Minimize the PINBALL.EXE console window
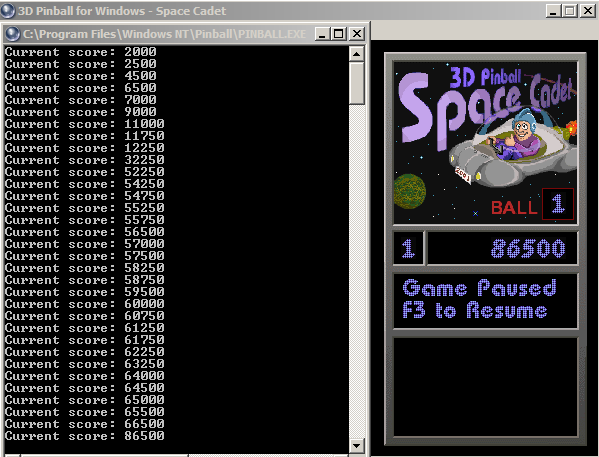This screenshot has width=599, height=457. click(322, 34)
